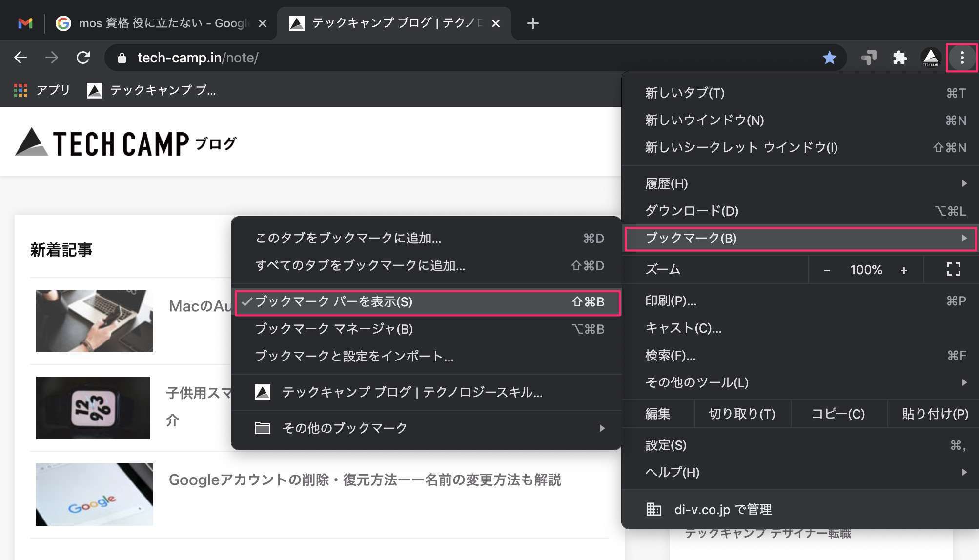Viewport: 979px width, 560px height.
Task: Reload the current page
Action: [x=83, y=58]
